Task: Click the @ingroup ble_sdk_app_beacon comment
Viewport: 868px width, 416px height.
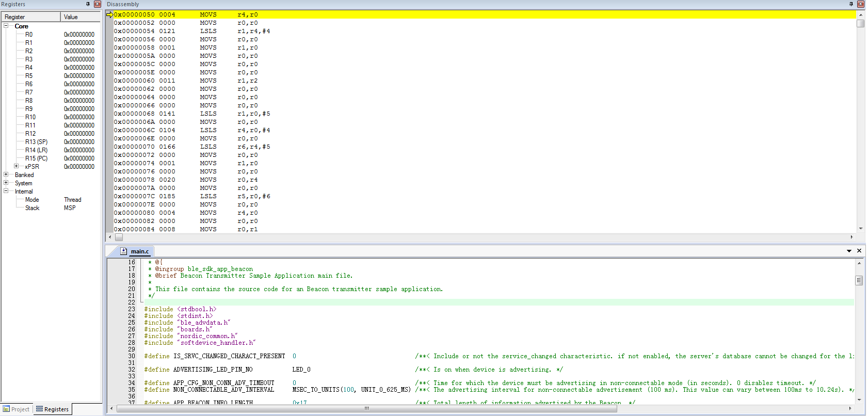Action: click(204, 269)
